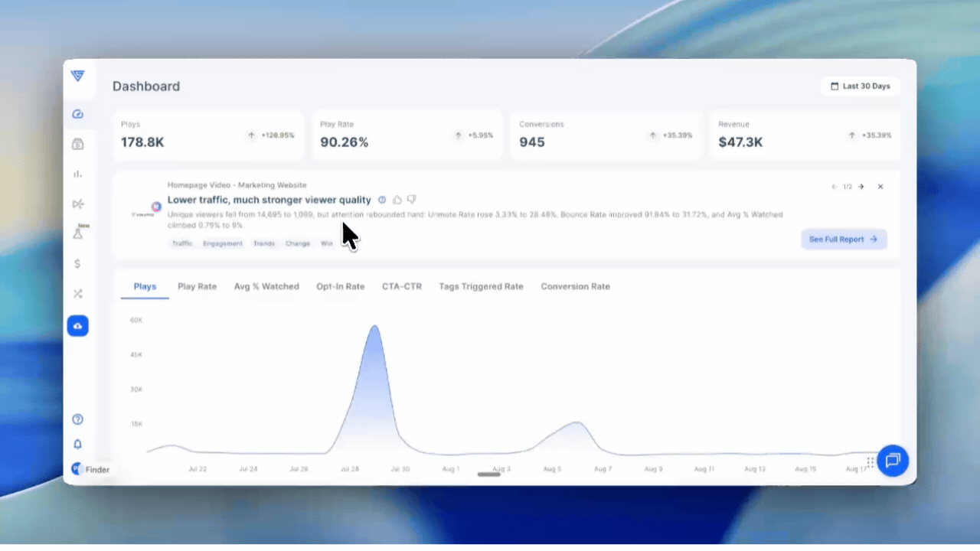The image size is (980, 551).
Task: Click the blue cloud upload button
Action: point(77,326)
